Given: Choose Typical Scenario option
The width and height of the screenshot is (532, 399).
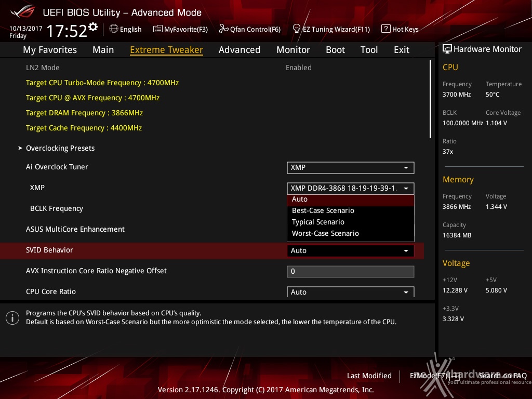Looking at the screenshot, I should coord(351,222).
